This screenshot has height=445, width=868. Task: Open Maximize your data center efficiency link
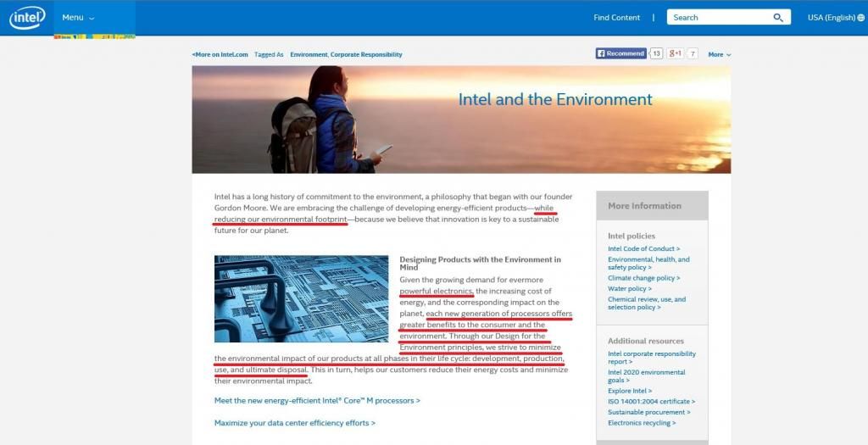pos(295,424)
